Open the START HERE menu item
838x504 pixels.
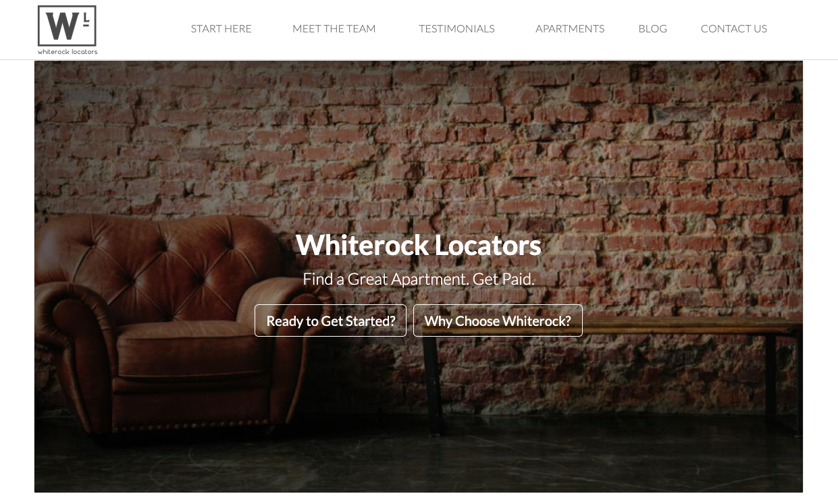[221, 28]
